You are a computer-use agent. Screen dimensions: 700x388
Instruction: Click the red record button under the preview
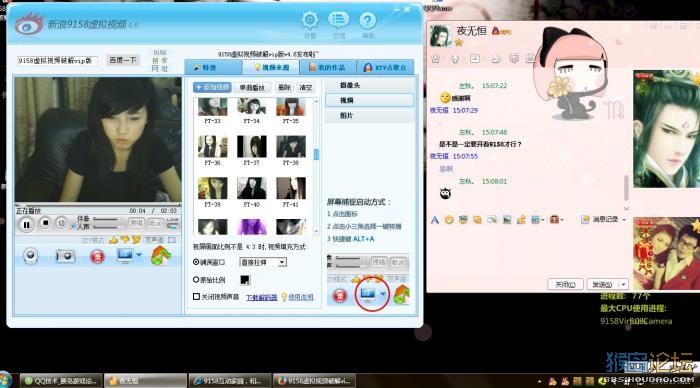(97, 257)
